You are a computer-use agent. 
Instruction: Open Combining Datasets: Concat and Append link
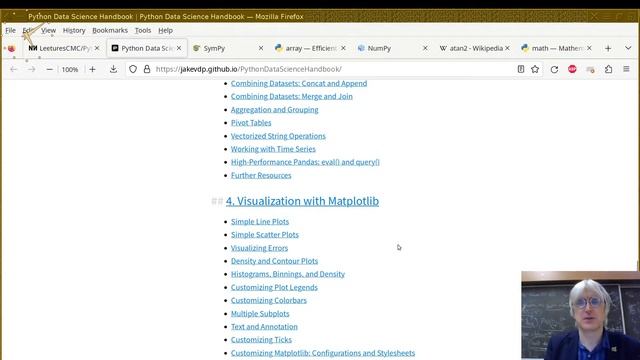pos(299,83)
